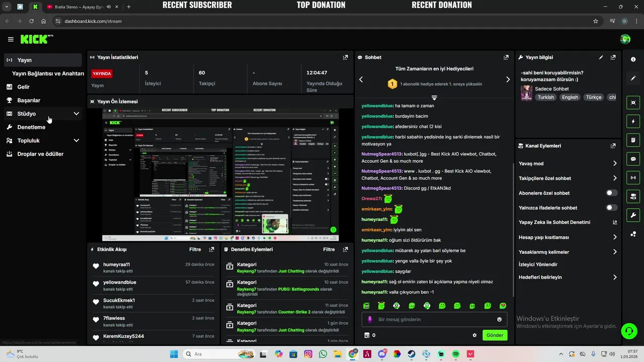Open Yavaş mod options
This screenshot has width=644, height=362.
[x=568, y=163]
